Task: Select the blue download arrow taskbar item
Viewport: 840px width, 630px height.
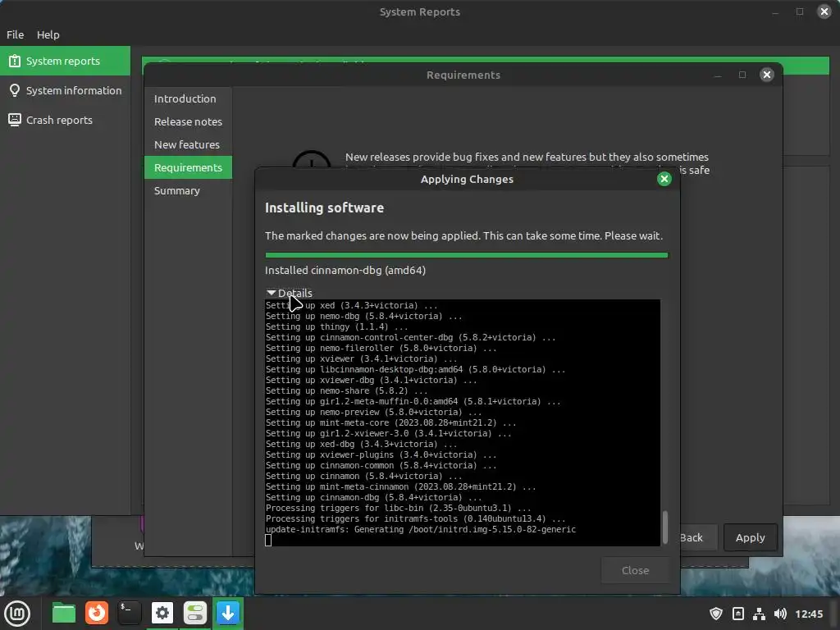Action: click(228, 614)
